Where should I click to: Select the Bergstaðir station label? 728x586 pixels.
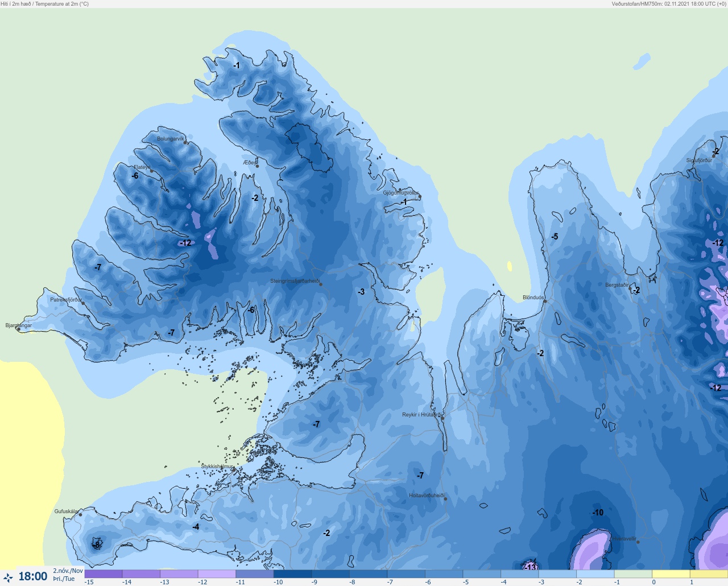click(x=617, y=285)
